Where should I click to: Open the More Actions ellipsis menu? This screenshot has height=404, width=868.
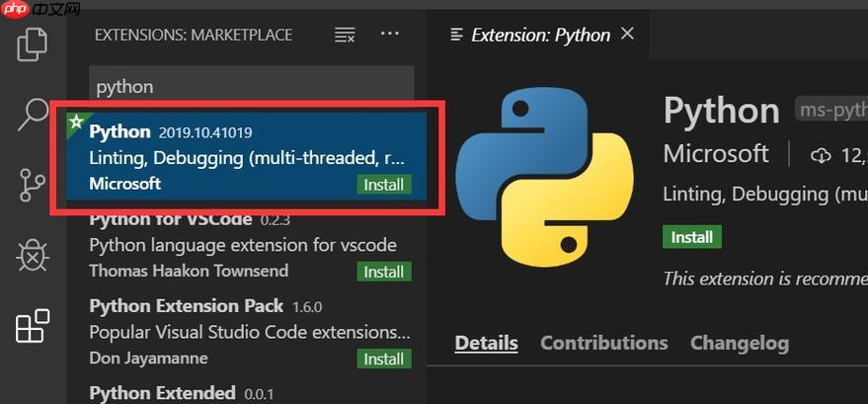tap(390, 35)
